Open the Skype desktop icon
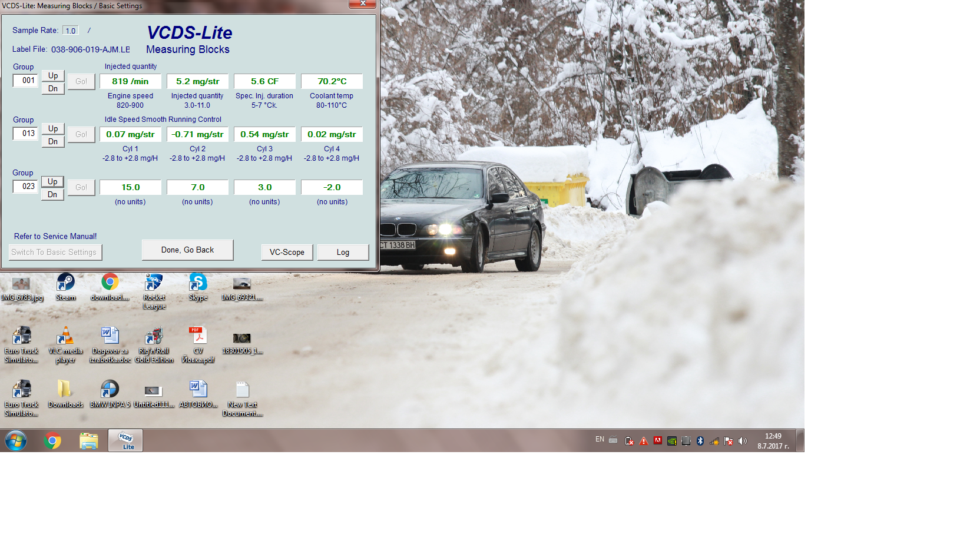 198,284
